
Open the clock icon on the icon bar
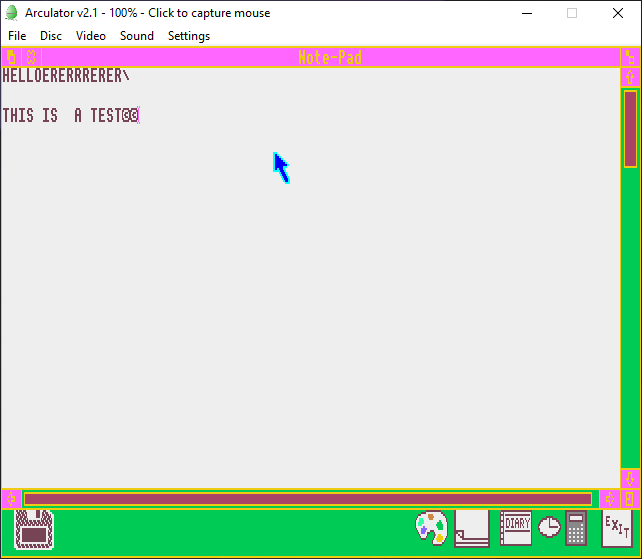(549, 527)
